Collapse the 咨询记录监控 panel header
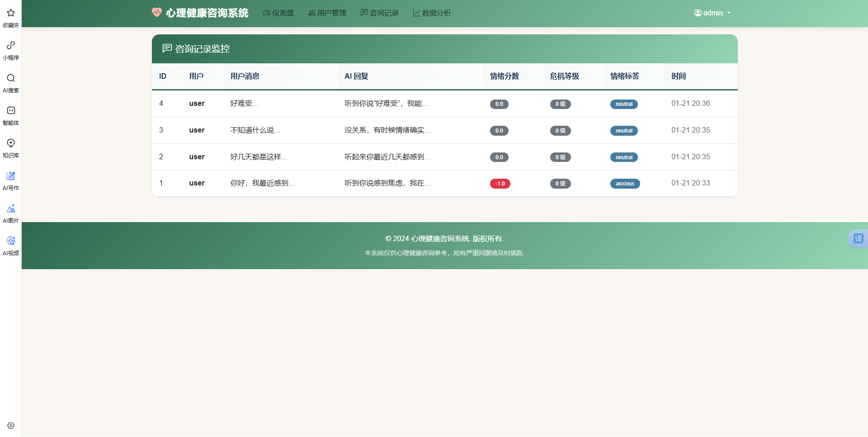The image size is (868, 437). [196, 48]
